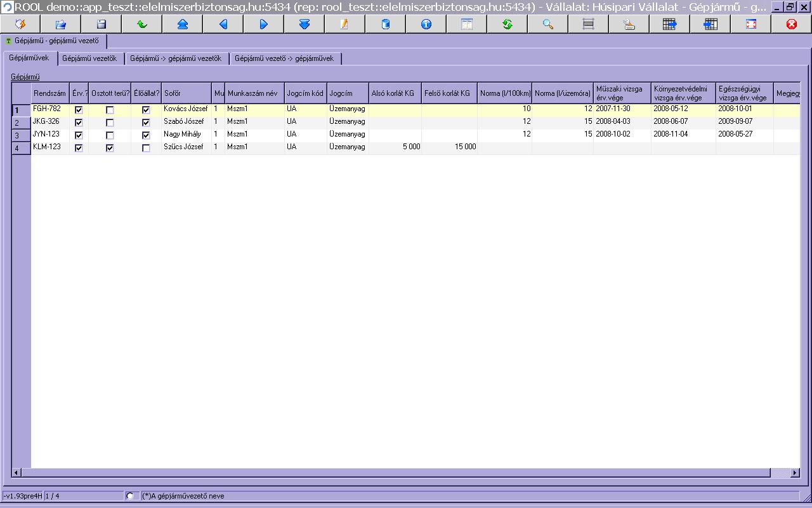Open Gépjármű vezető -> gépjárművek tab
The height and width of the screenshot is (508, 812).
tap(284, 58)
